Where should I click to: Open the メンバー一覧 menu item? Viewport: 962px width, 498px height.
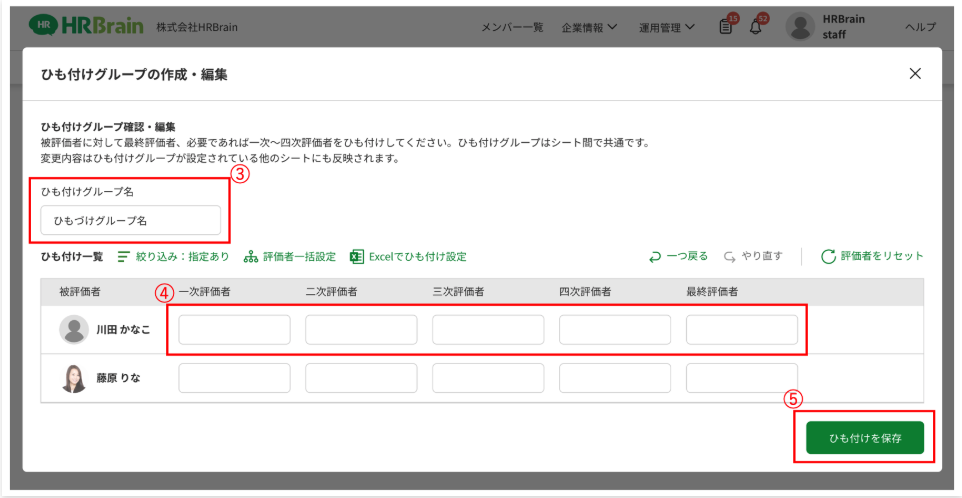[x=512, y=27]
